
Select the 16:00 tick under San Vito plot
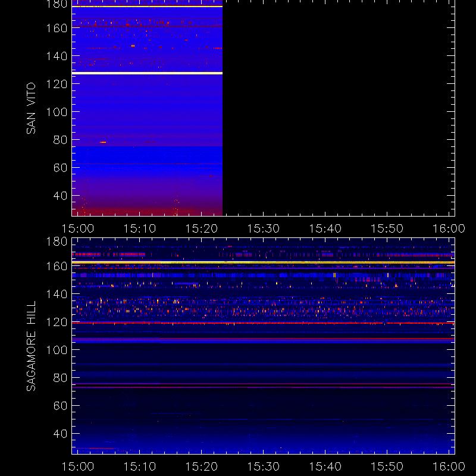449,228
